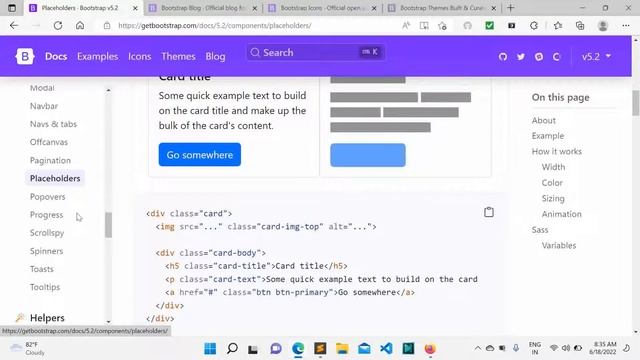The width and height of the screenshot is (640, 360).
Task: Open Firefox from taskbar
Action: click(430, 349)
